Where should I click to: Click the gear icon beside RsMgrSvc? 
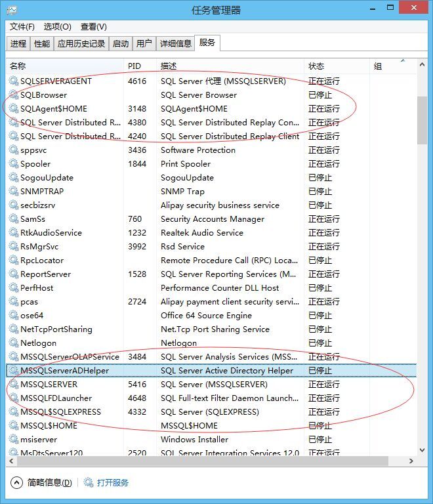tap(14, 247)
